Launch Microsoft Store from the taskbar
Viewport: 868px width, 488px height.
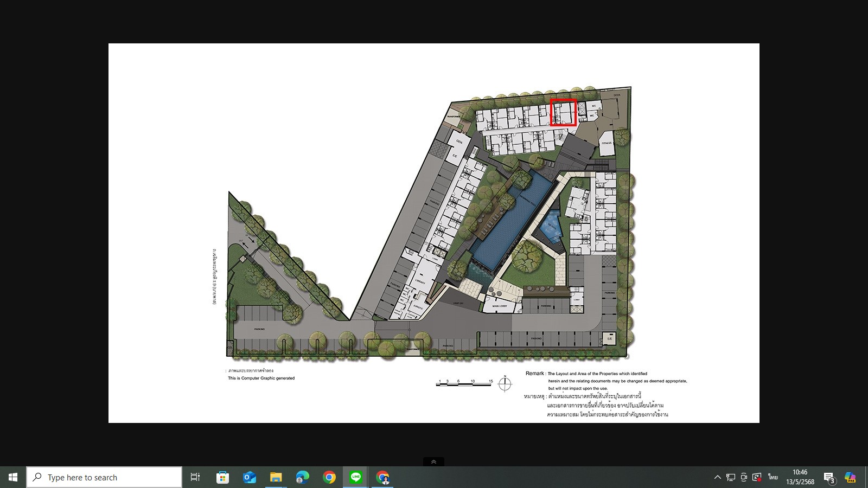click(222, 477)
